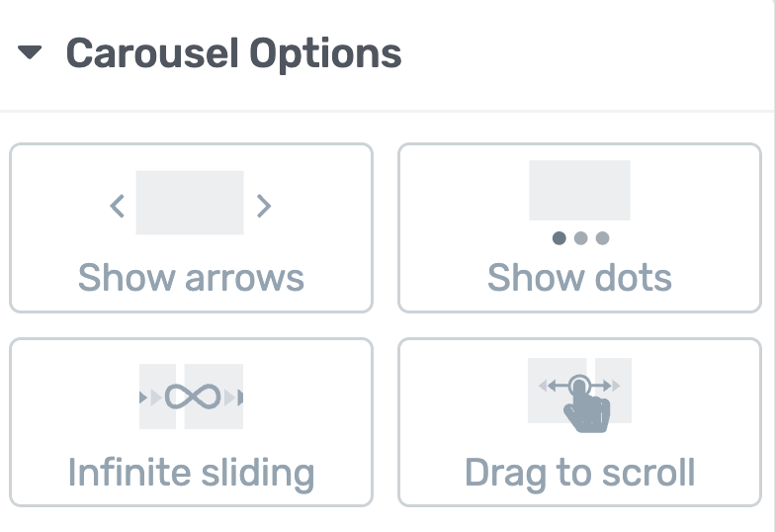Click the gray slide placeholder above dots
The height and width of the screenshot is (532, 775).
point(579,190)
